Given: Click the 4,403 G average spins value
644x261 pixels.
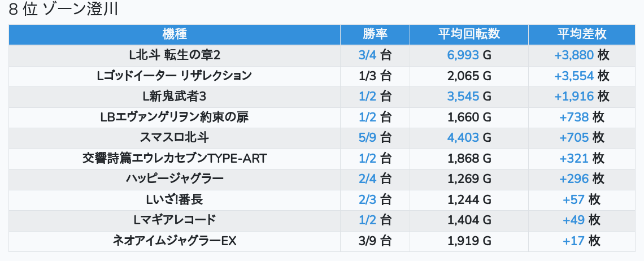Looking at the screenshot, I should tap(469, 138).
